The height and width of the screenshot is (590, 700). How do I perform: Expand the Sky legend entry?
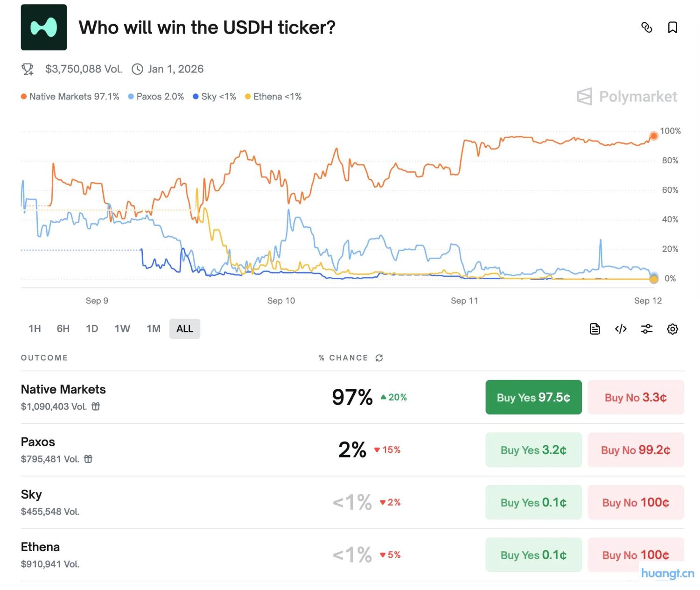(x=214, y=96)
